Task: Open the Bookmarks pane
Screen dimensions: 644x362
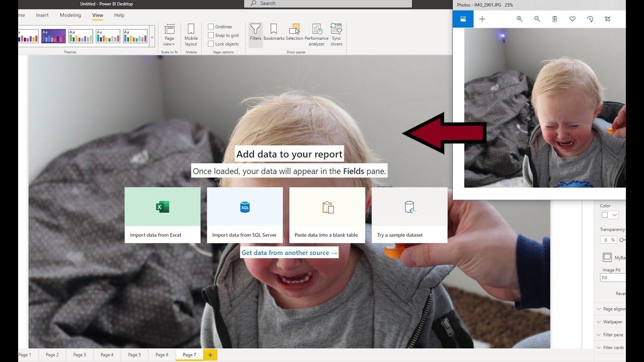Action: point(274,32)
